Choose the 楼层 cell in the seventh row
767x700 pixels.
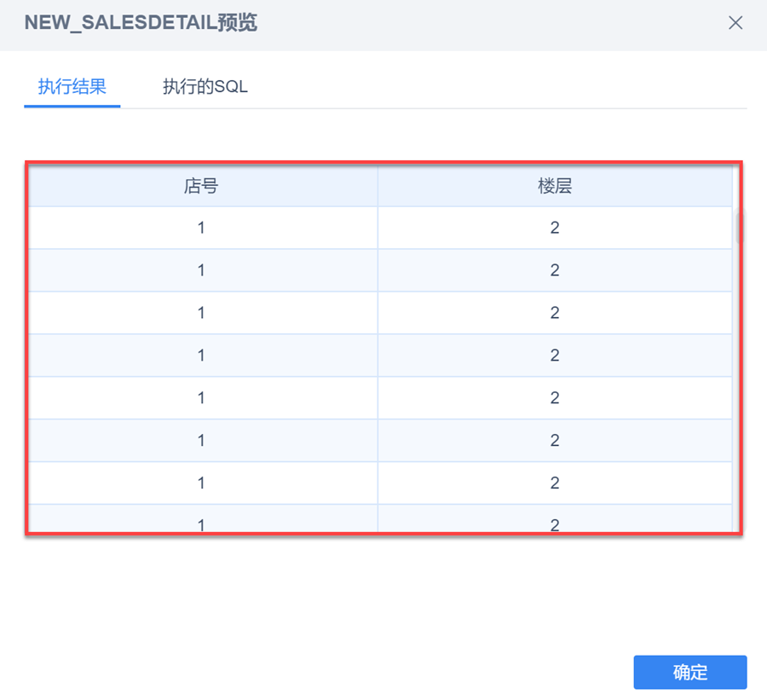(x=555, y=483)
